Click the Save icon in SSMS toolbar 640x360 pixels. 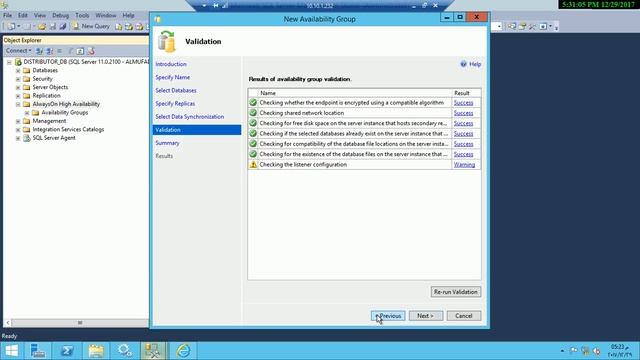click(x=53, y=26)
